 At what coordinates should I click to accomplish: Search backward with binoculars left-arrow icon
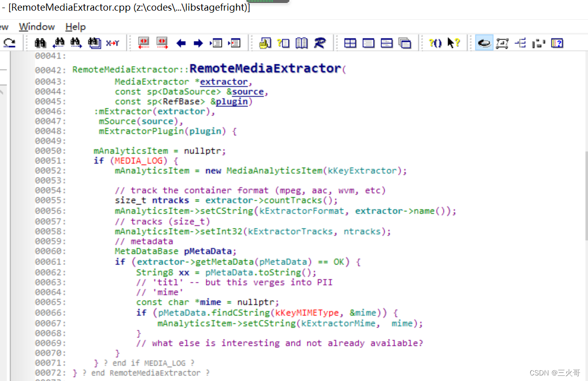pos(58,43)
